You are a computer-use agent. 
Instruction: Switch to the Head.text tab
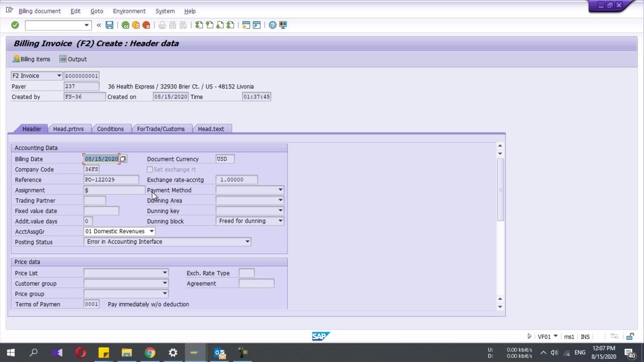(x=211, y=129)
